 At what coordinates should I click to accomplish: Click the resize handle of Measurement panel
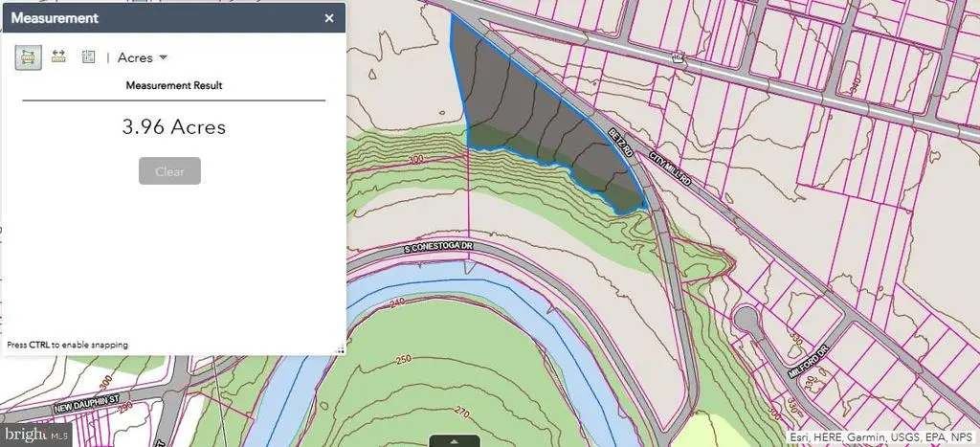339,349
